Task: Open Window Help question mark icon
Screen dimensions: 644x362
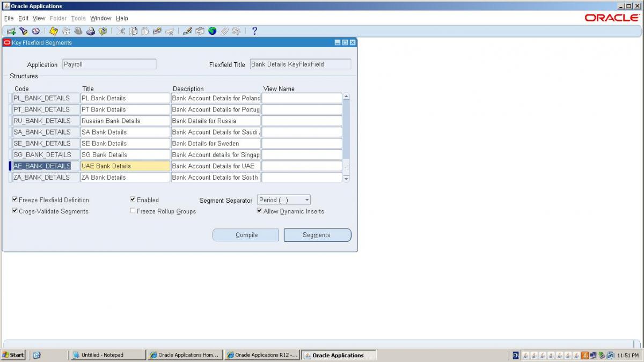Action: click(x=254, y=31)
